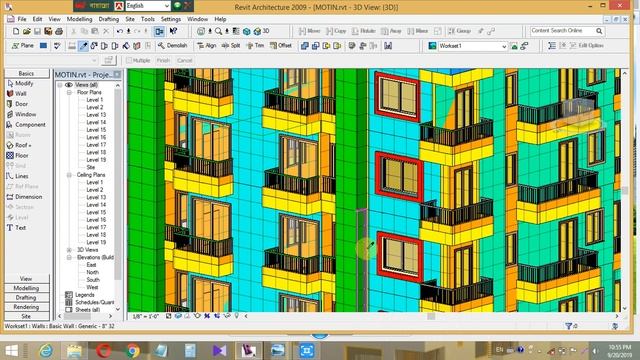This screenshot has height=360, width=640.
Task: Switch to the Site design bar tab
Action: pos(27,316)
